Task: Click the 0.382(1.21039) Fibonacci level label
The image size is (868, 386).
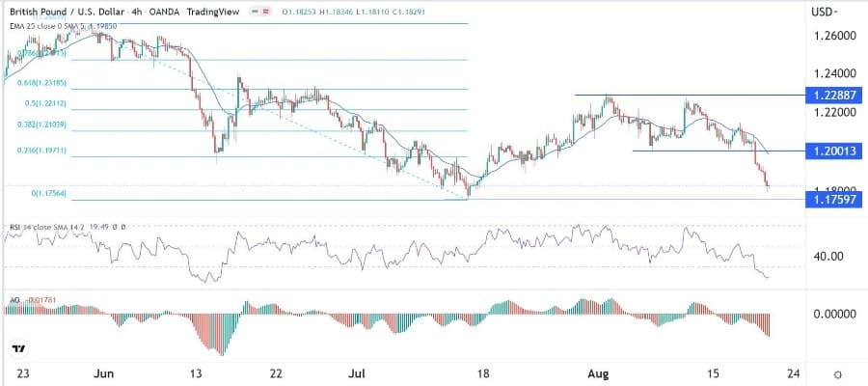Action: [42, 125]
